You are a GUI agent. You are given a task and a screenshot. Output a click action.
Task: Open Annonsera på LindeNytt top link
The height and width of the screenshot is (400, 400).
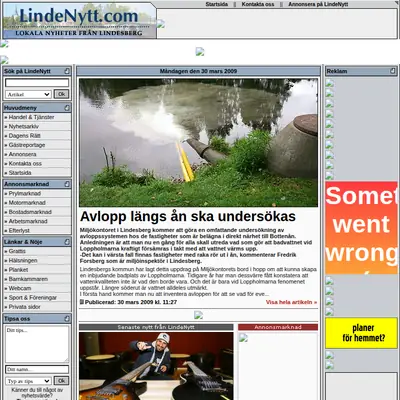(x=318, y=4)
